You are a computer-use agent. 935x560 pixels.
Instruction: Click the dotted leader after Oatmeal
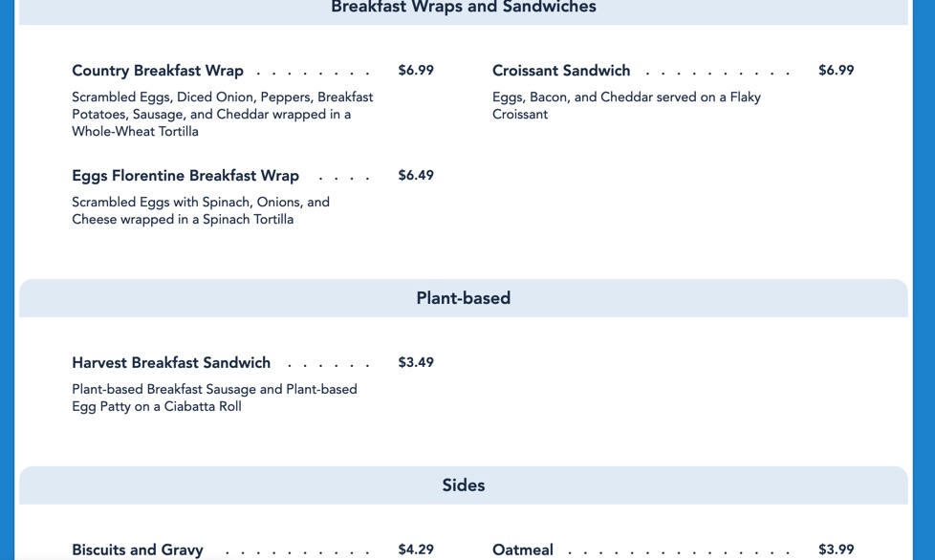679,551
